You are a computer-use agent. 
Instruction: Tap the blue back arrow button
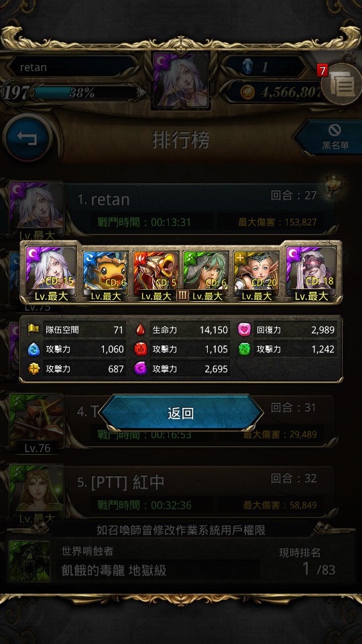click(x=27, y=138)
